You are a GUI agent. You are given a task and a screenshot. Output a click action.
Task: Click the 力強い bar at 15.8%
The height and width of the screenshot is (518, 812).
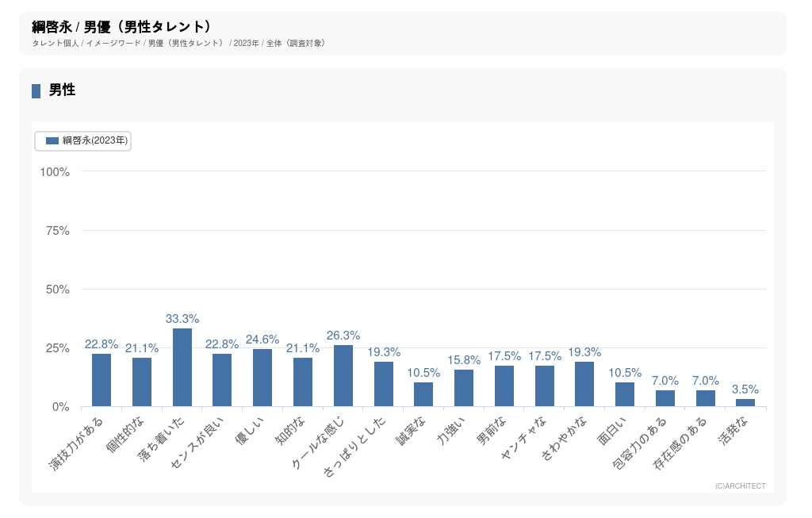click(464, 388)
